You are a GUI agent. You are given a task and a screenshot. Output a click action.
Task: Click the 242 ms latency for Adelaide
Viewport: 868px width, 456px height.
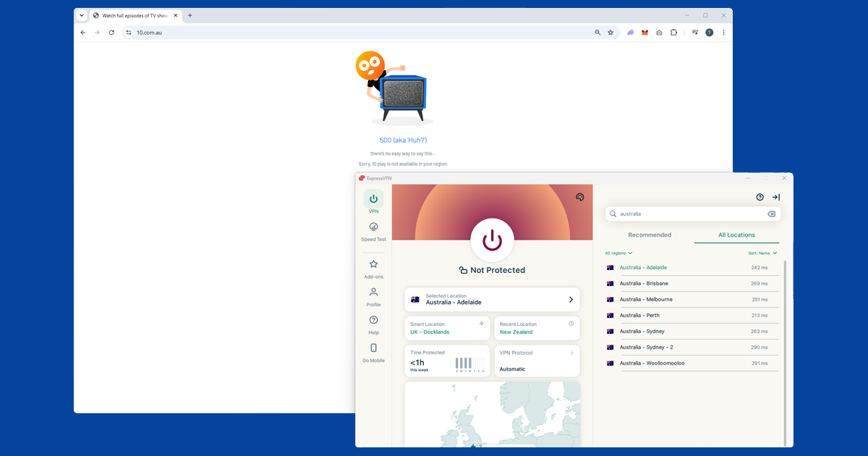pos(759,268)
